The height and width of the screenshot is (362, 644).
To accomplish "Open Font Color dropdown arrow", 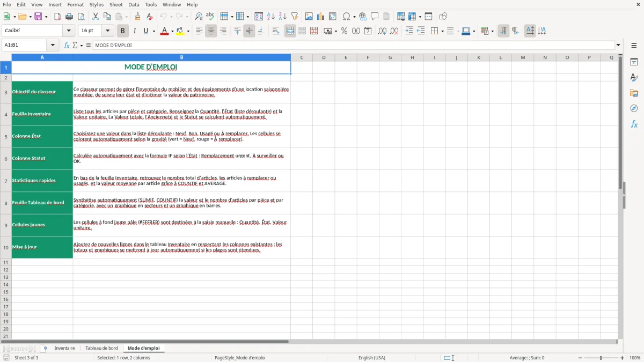I will [172, 31].
